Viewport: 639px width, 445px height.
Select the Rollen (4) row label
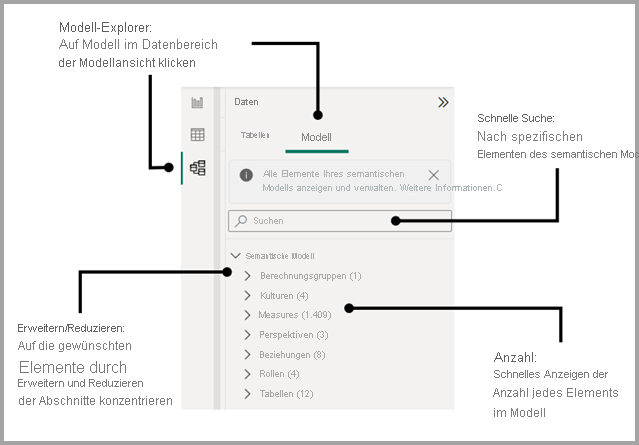279,374
